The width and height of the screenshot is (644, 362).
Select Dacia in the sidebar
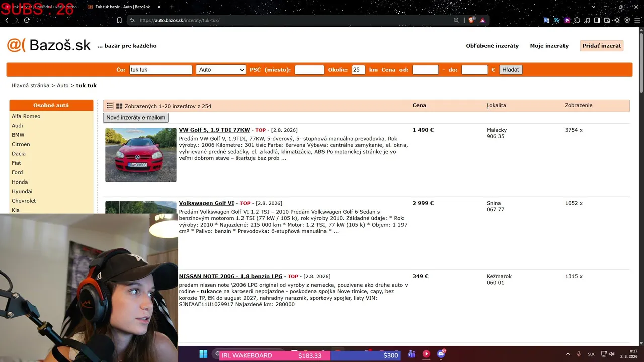(19, 154)
